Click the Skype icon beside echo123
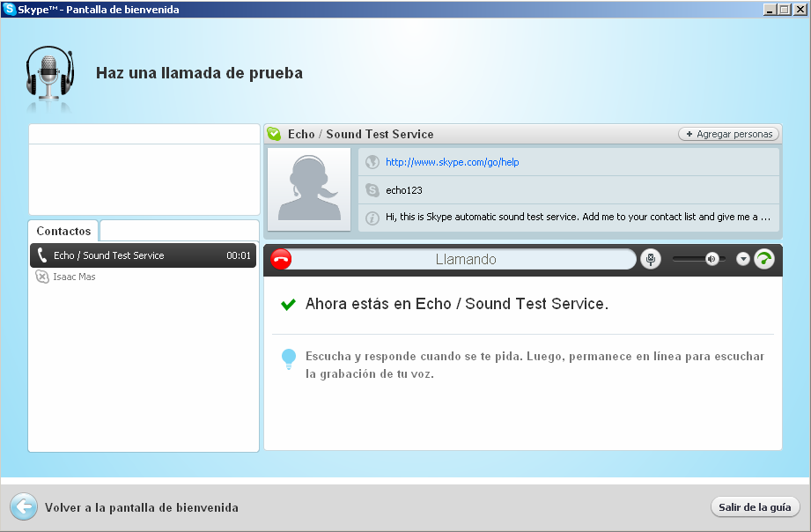811x532 pixels. coord(372,190)
